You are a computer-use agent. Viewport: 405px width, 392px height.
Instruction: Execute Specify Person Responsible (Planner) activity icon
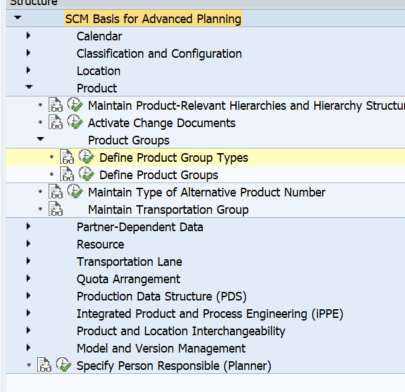(63, 365)
